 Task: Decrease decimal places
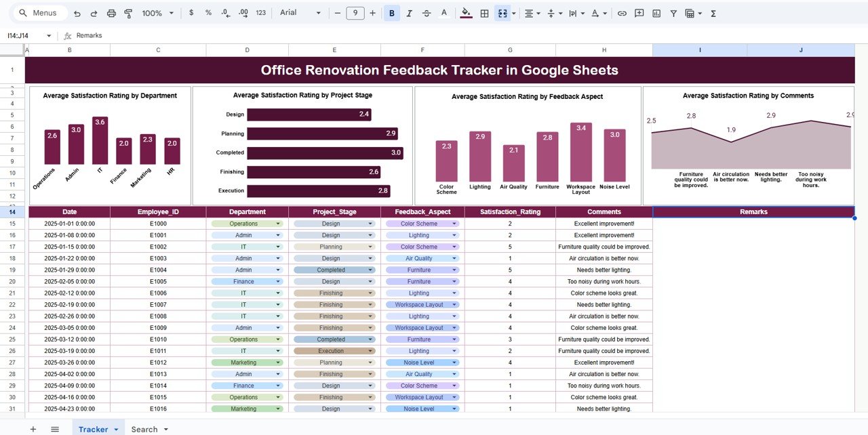point(224,13)
